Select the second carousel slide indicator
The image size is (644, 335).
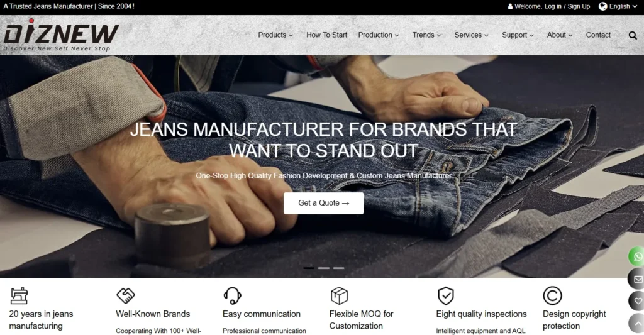coord(324,268)
